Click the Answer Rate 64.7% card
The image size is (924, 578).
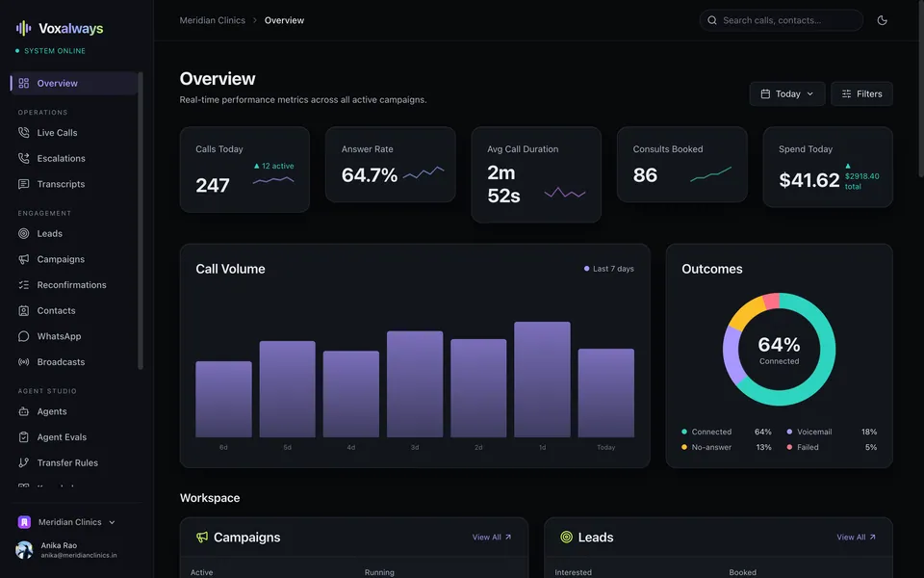tap(390, 165)
